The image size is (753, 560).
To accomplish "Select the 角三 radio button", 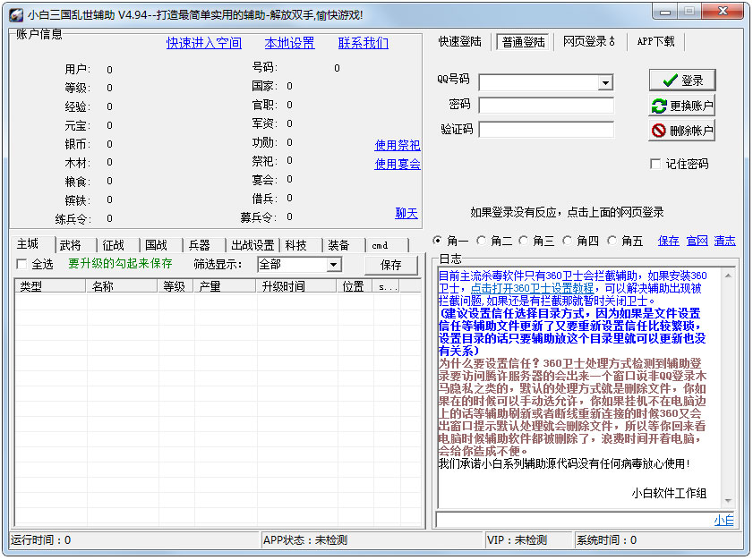I will coord(523,241).
